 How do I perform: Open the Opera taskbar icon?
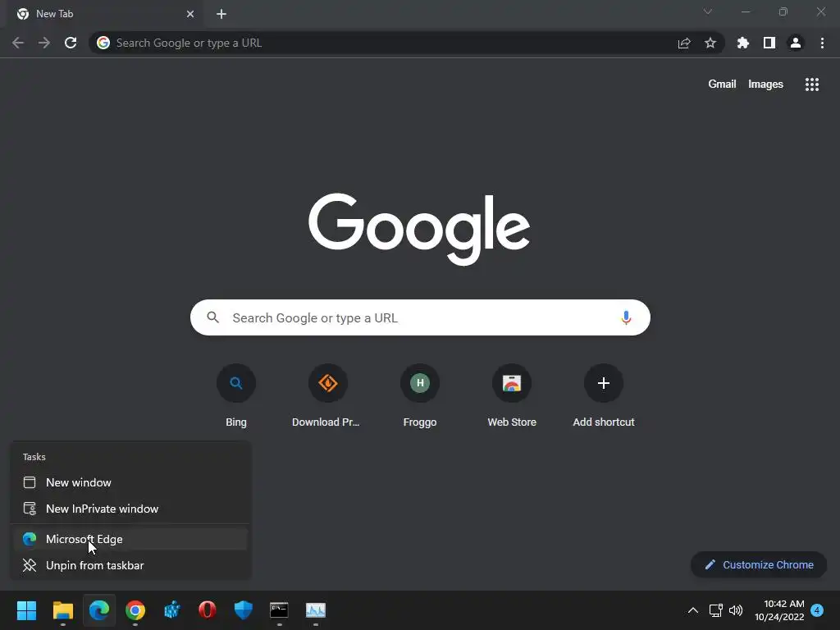click(x=208, y=610)
